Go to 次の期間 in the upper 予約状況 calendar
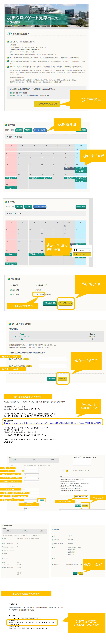The image size is (106, 644). click(28, 130)
